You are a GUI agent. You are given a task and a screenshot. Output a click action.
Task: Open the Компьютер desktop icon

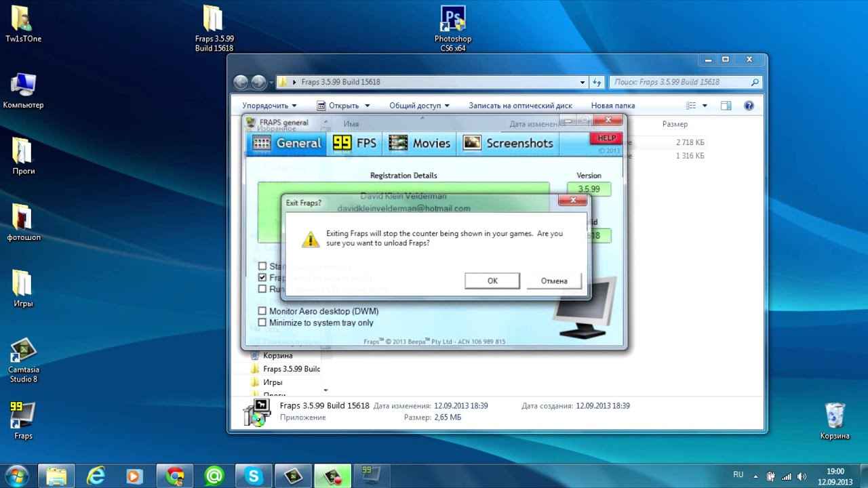point(23,91)
